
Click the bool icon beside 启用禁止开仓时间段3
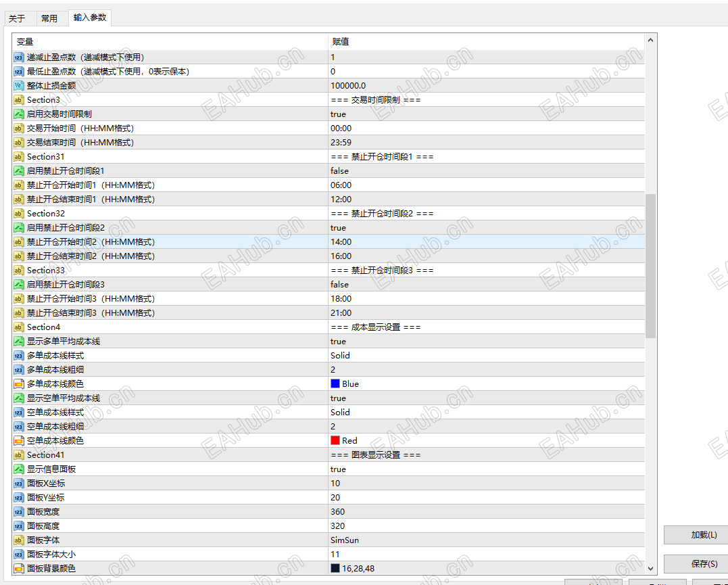[x=18, y=284]
